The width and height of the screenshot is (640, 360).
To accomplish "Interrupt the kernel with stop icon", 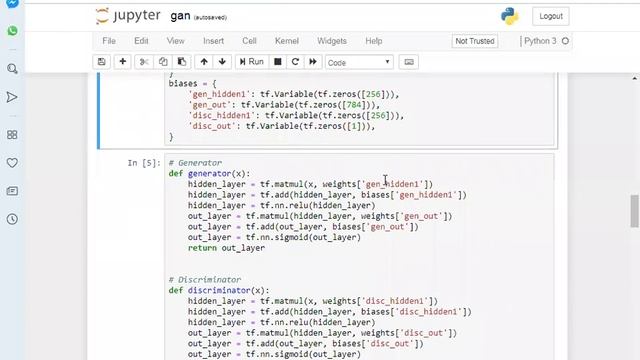I will click(278, 62).
